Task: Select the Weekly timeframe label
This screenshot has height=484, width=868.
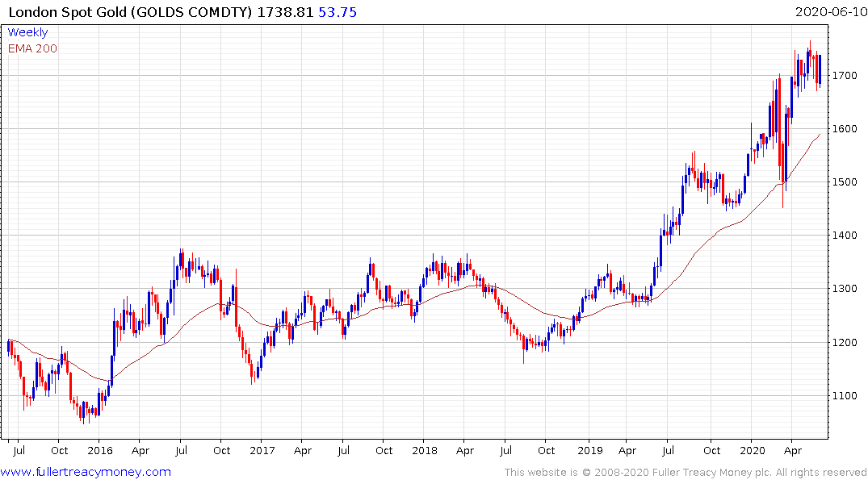Action: point(27,32)
